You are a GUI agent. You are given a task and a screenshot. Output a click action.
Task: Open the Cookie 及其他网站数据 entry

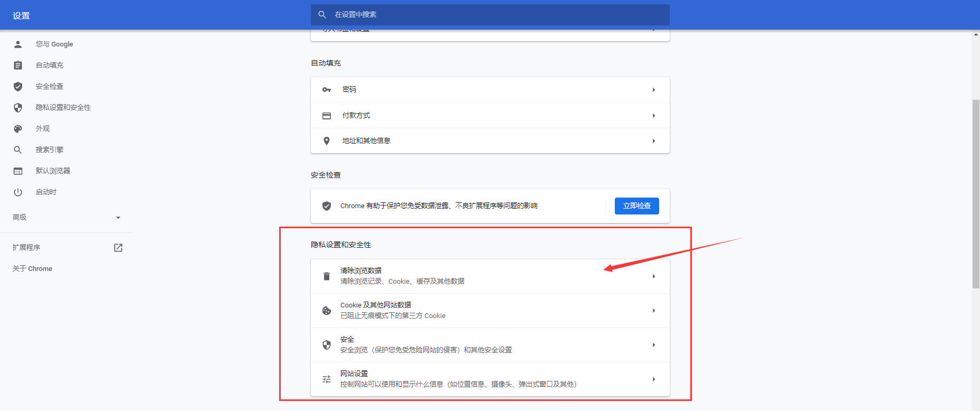point(490,311)
